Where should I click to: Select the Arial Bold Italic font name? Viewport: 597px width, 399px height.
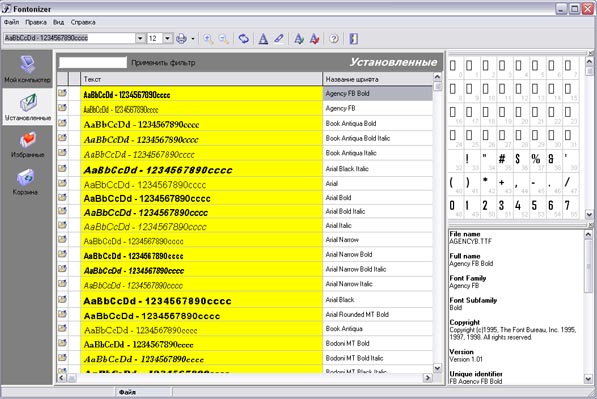pos(345,211)
